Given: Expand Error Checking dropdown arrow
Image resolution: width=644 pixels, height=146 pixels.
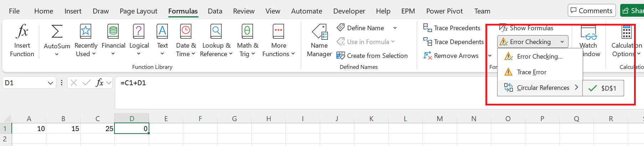Looking at the screenshot, I should pyautogui.click(x=562, y=42).
